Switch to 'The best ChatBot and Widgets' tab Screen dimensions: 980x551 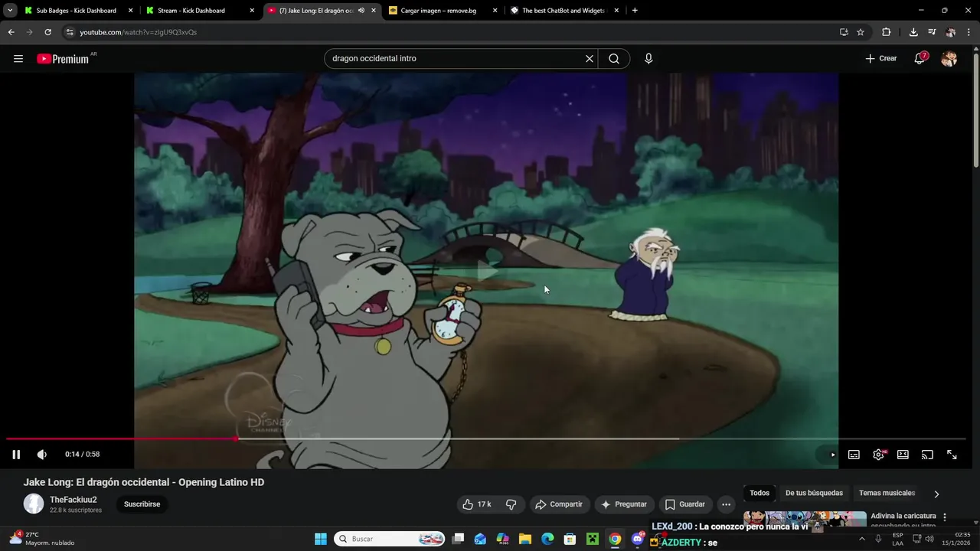(x=563, y=11)
